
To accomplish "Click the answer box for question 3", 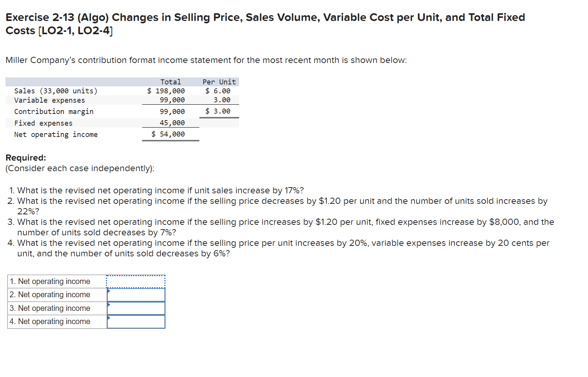I will click(x=136, y=308).
